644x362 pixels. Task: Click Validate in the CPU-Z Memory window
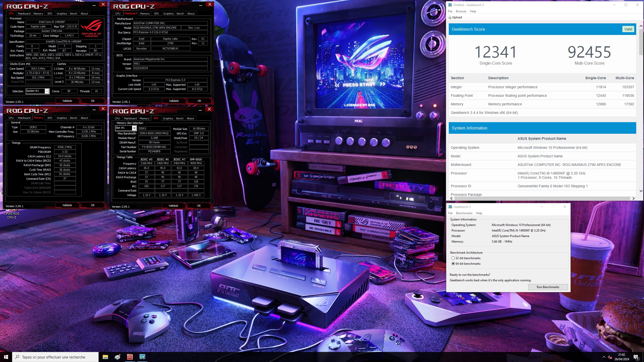pos(67,205)
